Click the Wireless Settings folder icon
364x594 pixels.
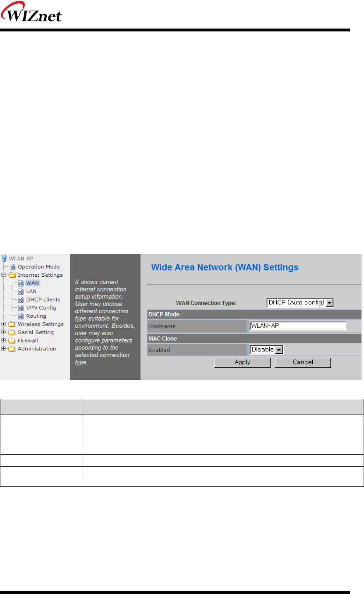click(x=12, y=324)
